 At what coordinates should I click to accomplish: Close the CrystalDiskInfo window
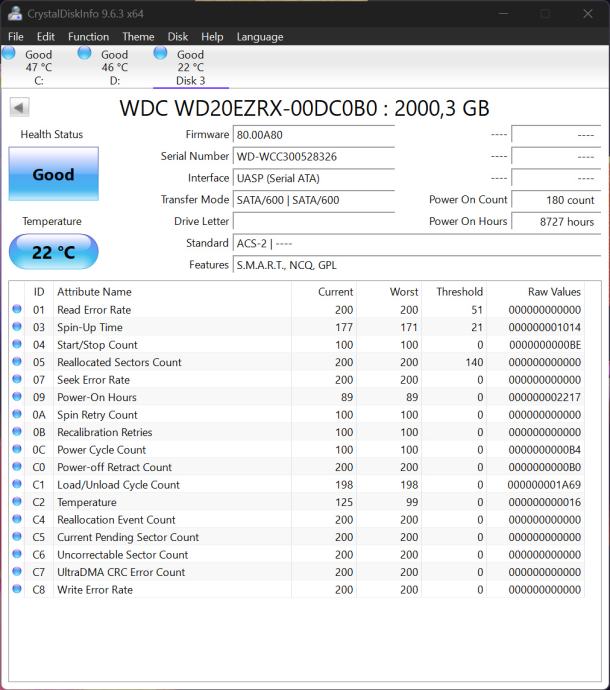[x=588, y=14]
